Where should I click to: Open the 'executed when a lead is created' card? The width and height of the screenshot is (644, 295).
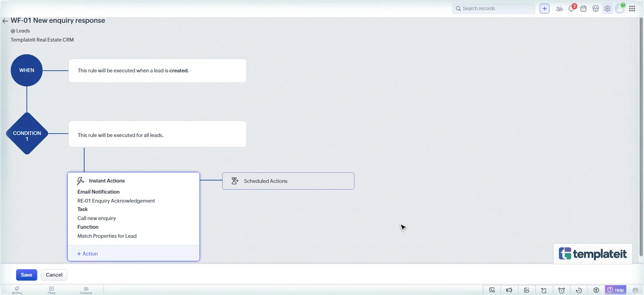(157, 71)
